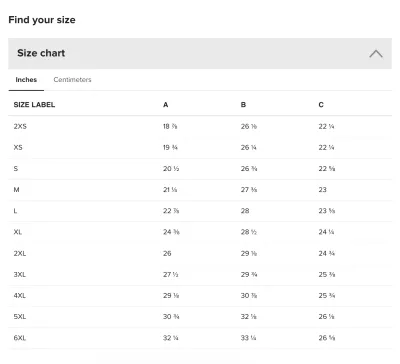Select the XL size row label
The image size is (400, 364).
click(x=18, y=232)
